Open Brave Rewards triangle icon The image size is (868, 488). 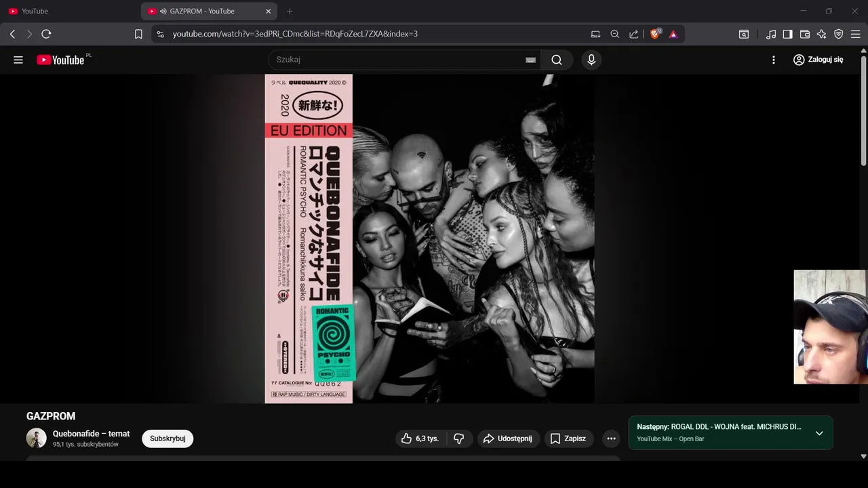tap(673, 34)
